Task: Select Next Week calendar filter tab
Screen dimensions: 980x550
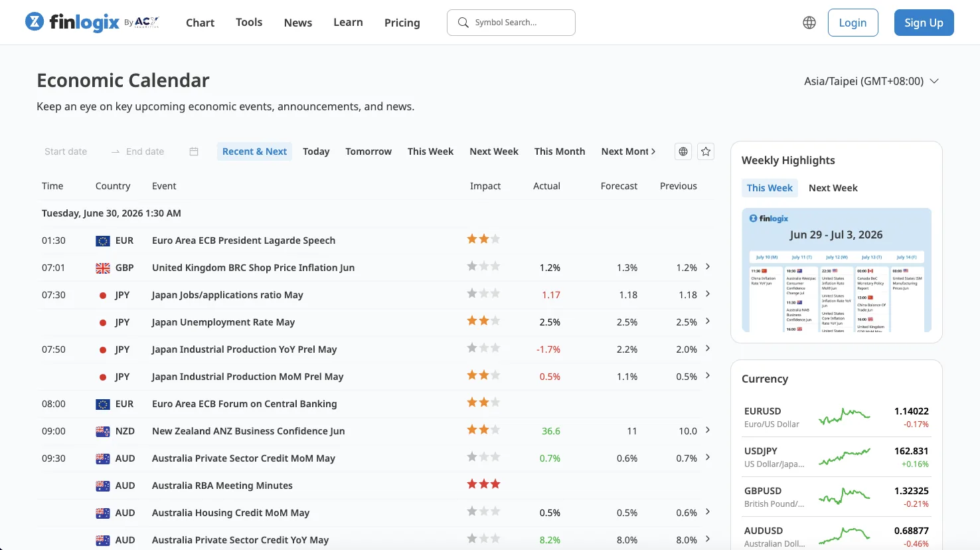Action: [x=494, y=151]
